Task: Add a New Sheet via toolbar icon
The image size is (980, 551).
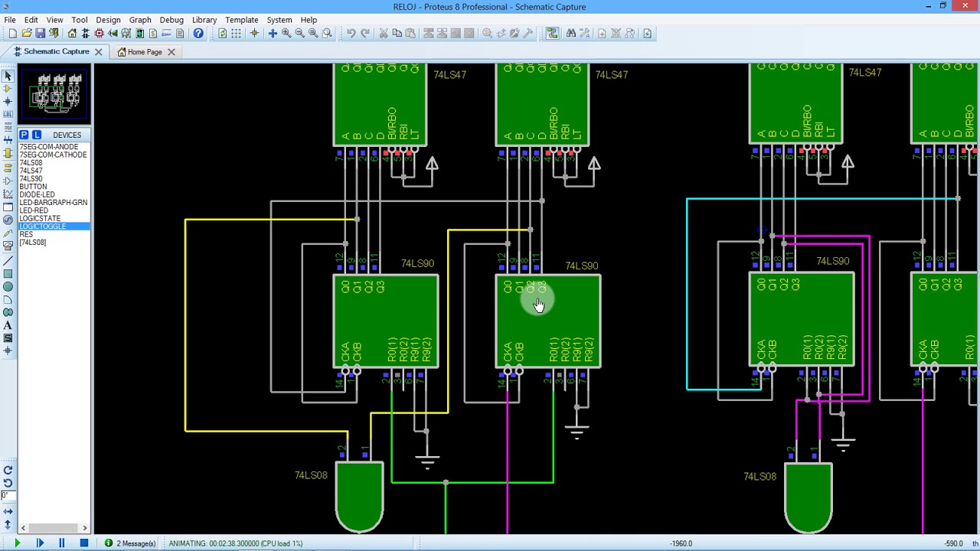Action: tap(602, 33)
